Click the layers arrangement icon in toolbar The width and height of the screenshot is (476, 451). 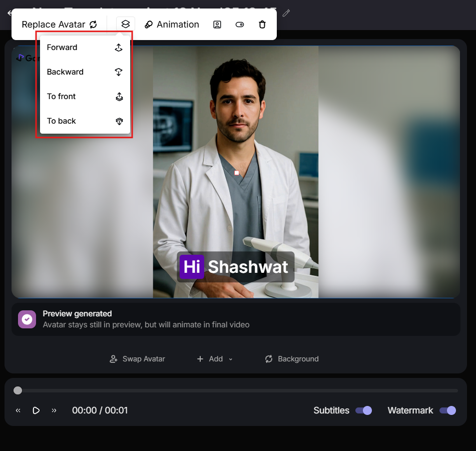coord(126,24)
